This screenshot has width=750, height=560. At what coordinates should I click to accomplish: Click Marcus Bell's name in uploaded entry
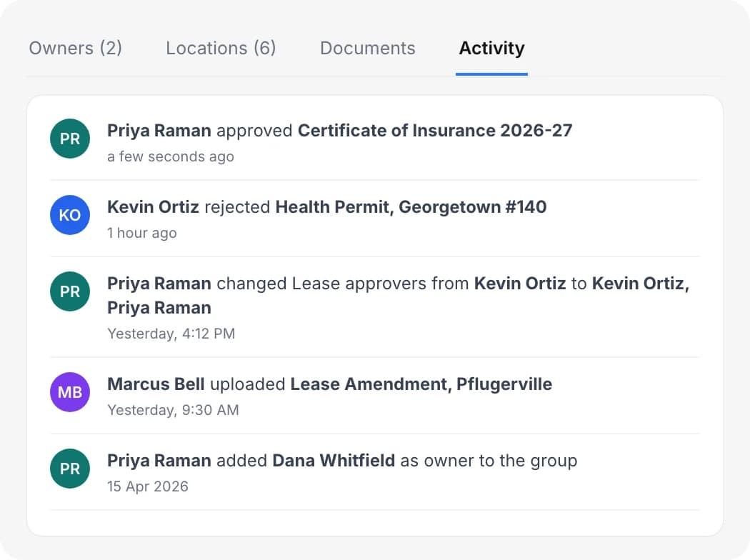[156, 384]
